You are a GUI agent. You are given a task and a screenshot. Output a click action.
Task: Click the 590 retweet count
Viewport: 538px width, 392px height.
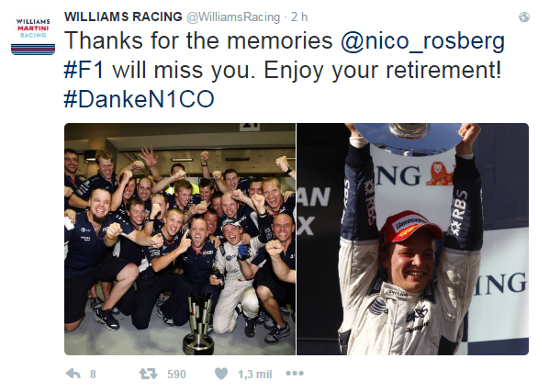(x=176, y=374)
